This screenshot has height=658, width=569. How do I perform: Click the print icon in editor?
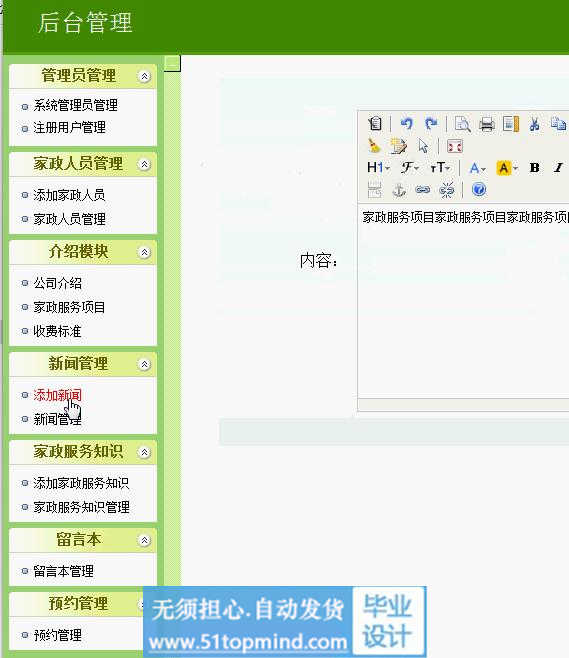coord(486,124)
